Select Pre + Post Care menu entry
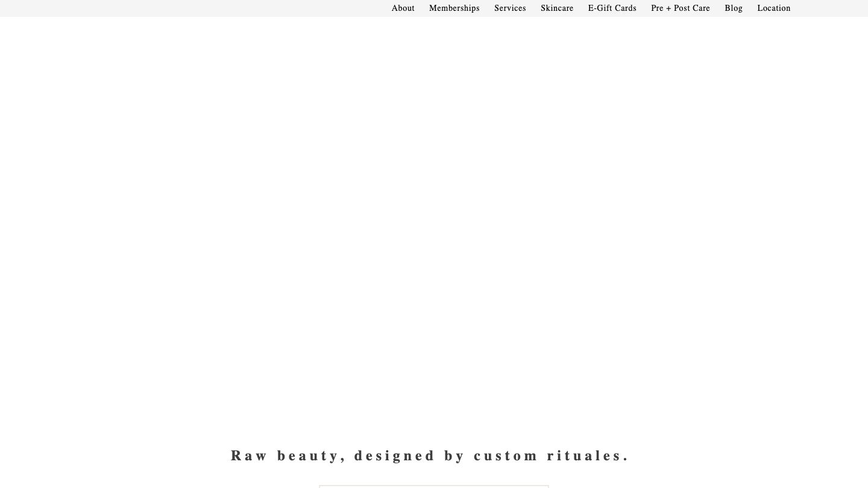This screenshot has width=868, height=488. click(680, 8)
